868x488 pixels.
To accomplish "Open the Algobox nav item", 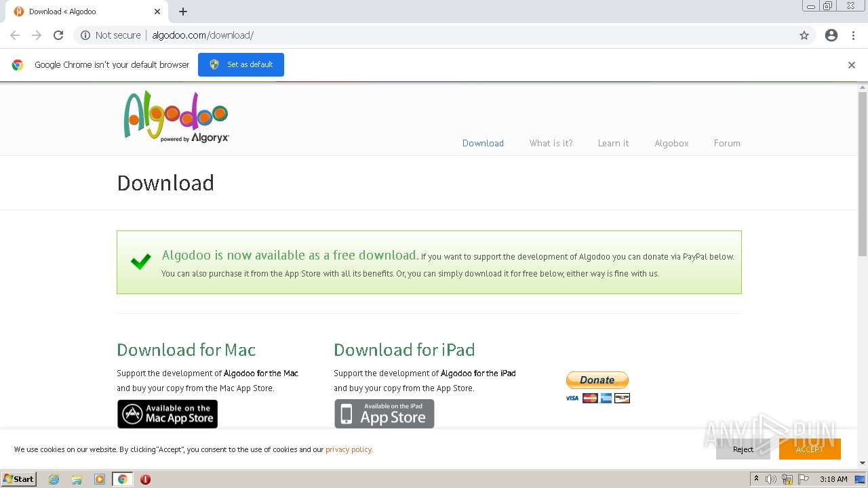I will [671, 143].
